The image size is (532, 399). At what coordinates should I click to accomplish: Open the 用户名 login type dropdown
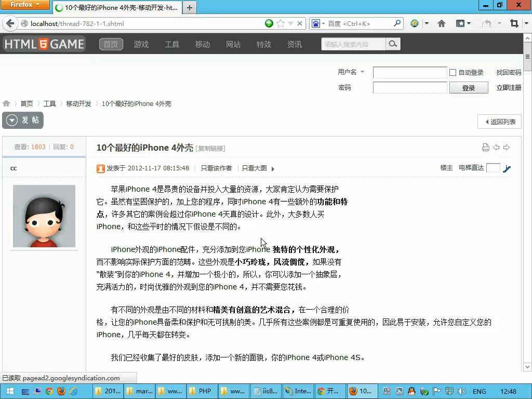pyautogui.click(x=362, y=72)
